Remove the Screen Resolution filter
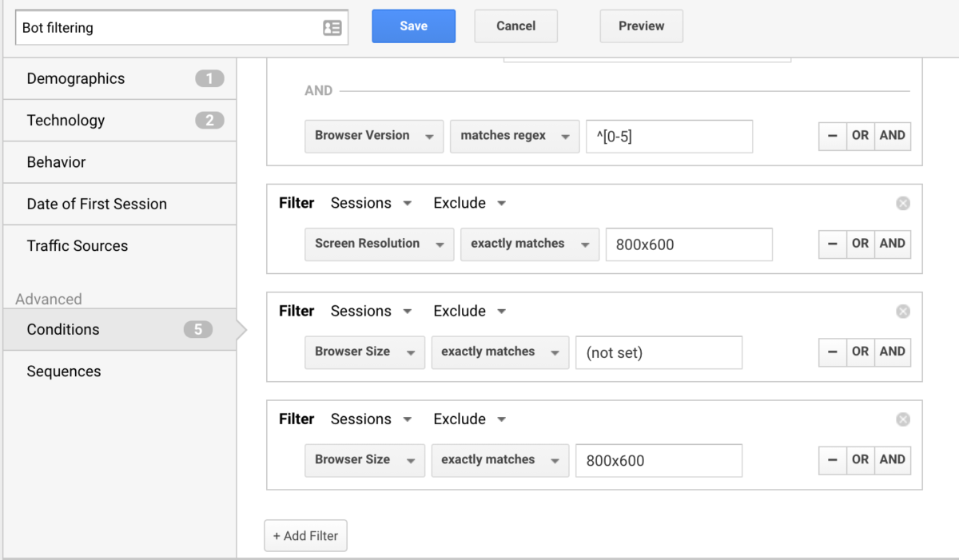The width and height of the screenshot is (959, 560). tap(903, 203)
